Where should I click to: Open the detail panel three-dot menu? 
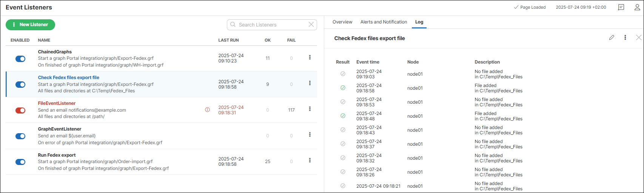click(625, 37)
